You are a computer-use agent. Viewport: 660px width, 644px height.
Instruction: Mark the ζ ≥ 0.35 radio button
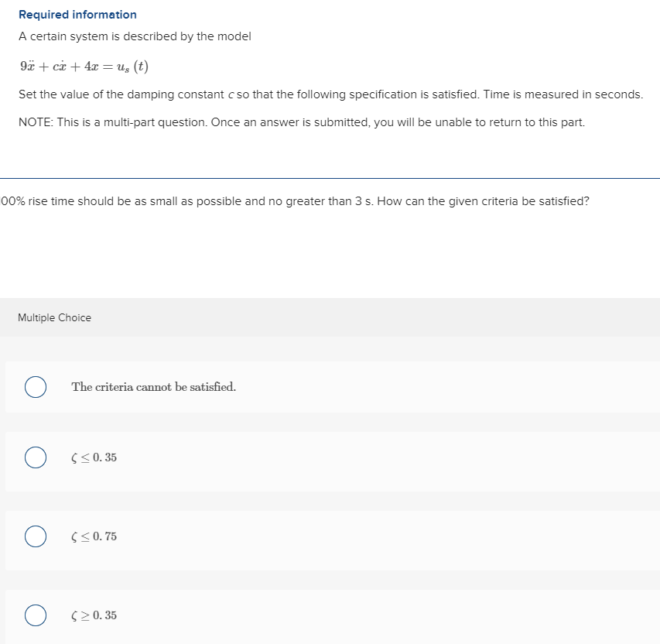tap(36, 615)
